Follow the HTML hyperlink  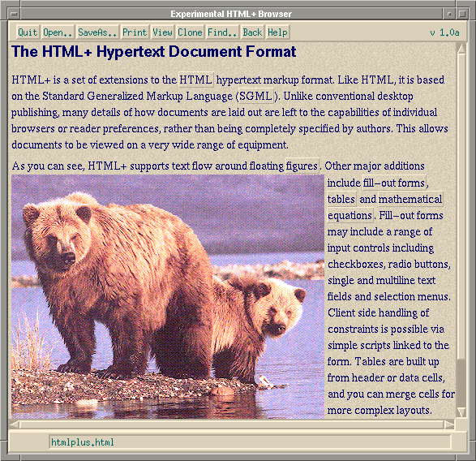[195, 80]
